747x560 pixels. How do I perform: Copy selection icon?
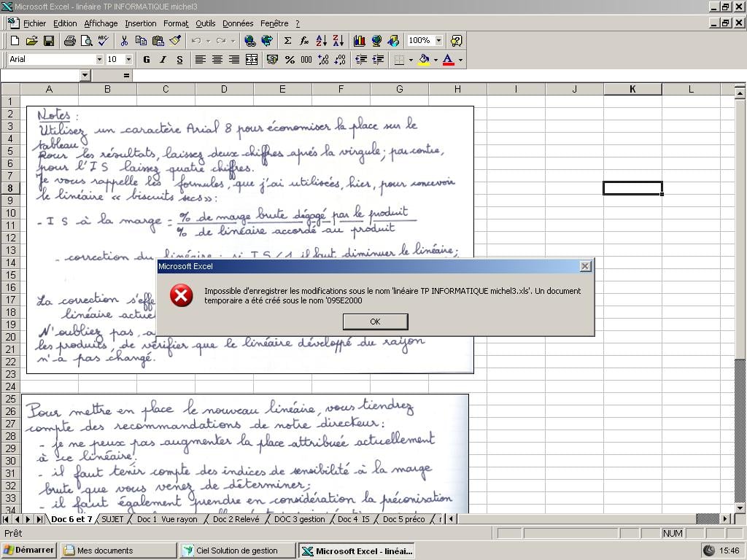pos(141,41)
